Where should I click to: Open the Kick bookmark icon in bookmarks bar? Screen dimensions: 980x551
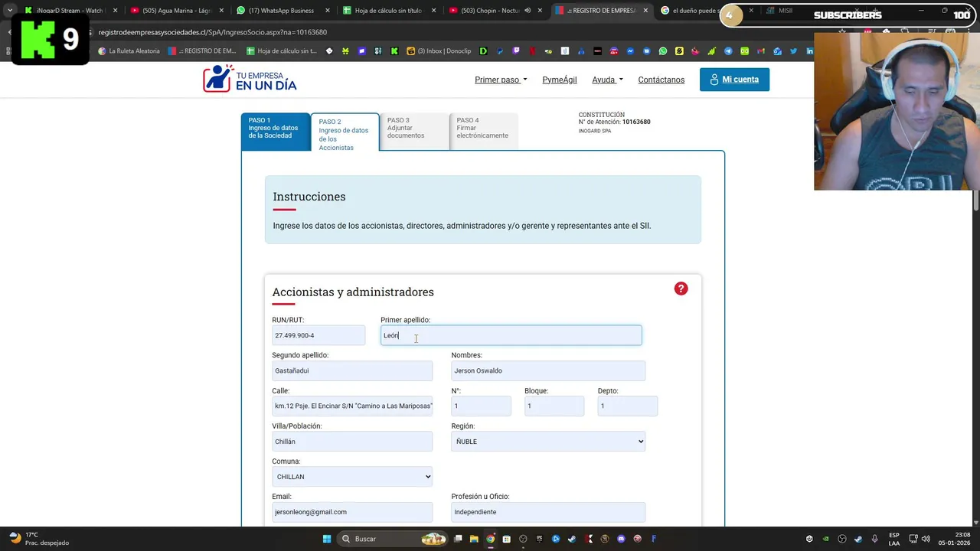pos(394,51)
